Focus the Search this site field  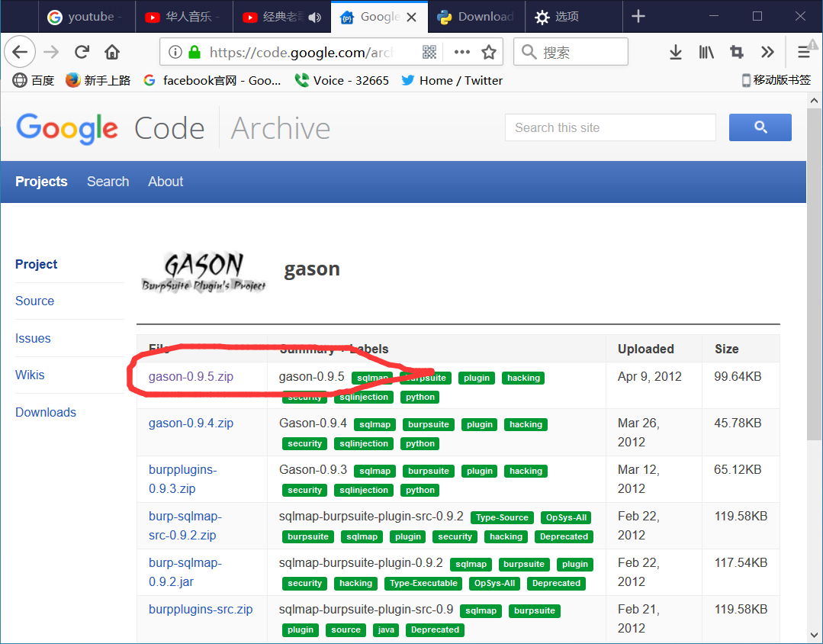click(x=610, y=127)
